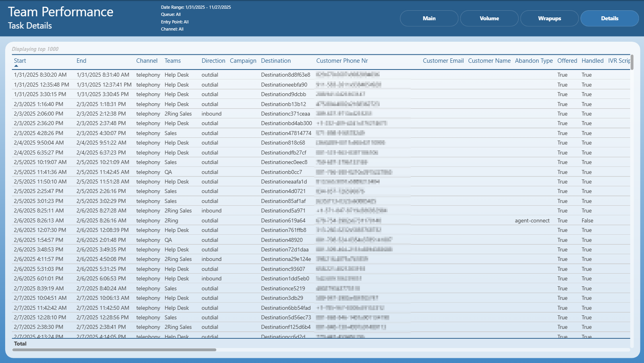The width and height of the screenshot is (644, 363).
Task: Click the horizontal scrollbar thumb
Action: point(114,350)
